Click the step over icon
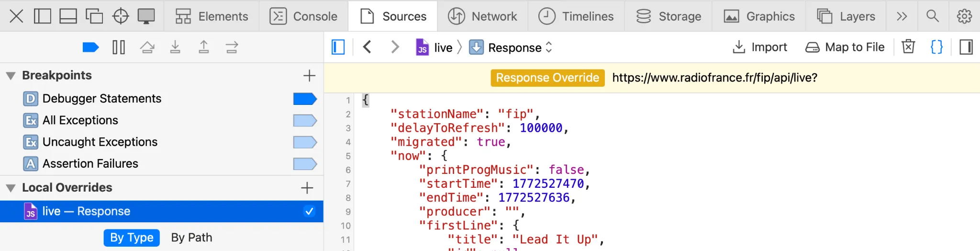 point(147,47)
